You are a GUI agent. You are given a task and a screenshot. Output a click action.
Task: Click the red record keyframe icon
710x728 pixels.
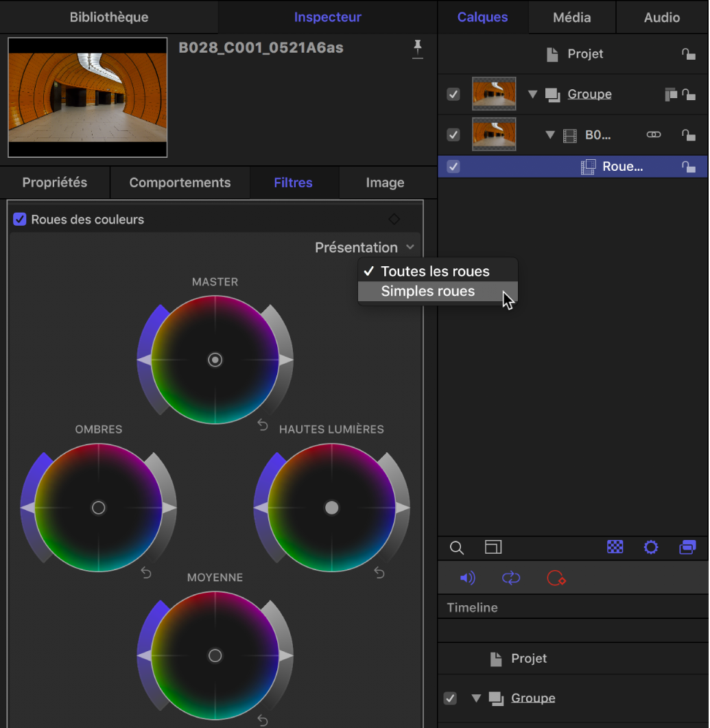pos(555,578)
